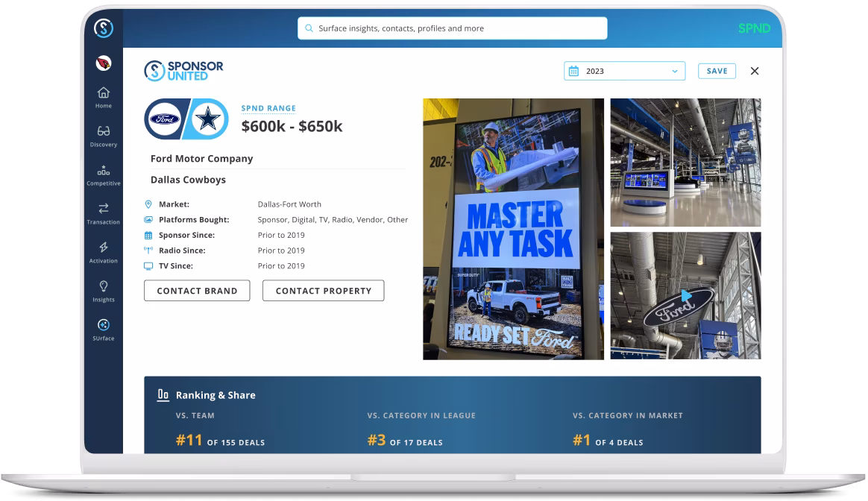This screenshot has height=501, width=868.
Task: Click the $600k - $650k value
Action: (x=292, y=126)
